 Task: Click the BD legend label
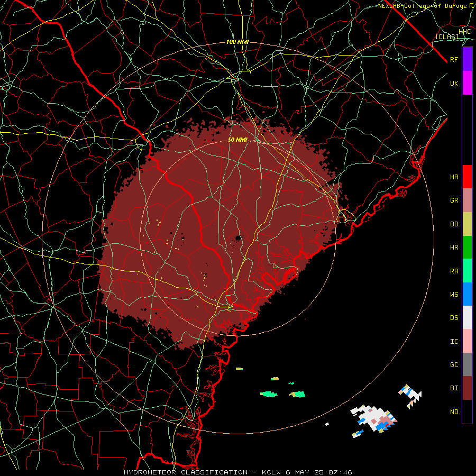pyautogui.click(x=454, y=224)
